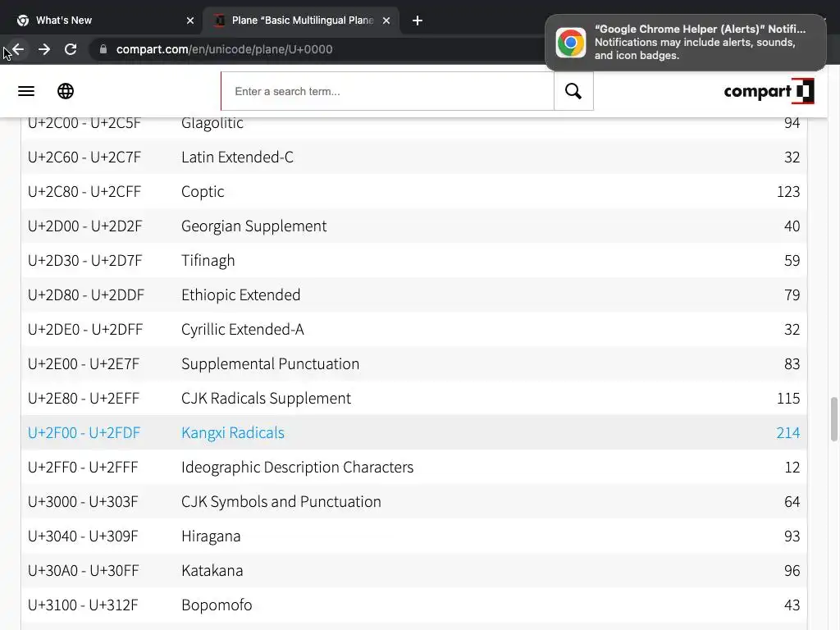Click the range U+2E80 - U+2EFF
This screenshot has width=840, height=630.
[x=84, y=398]
